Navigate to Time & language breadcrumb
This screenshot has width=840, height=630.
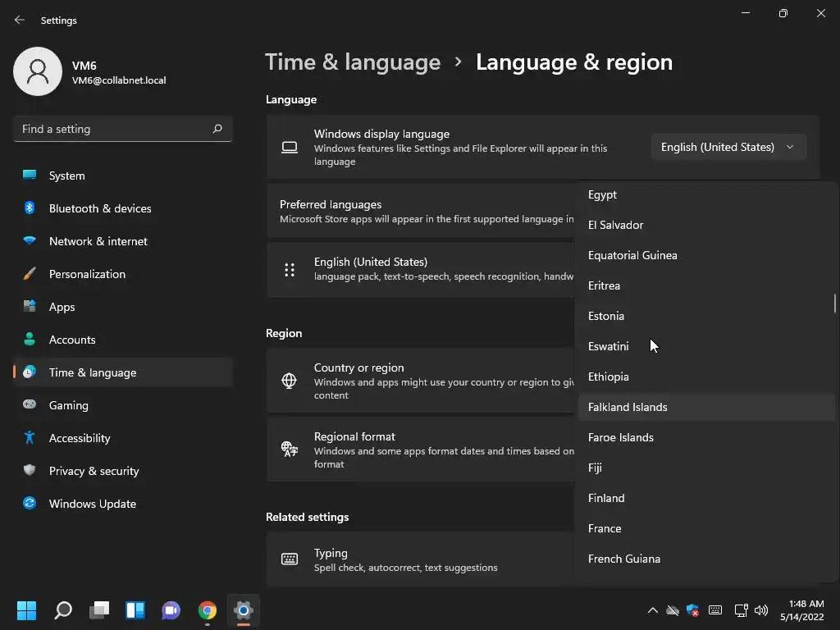(x=353, y=62)
